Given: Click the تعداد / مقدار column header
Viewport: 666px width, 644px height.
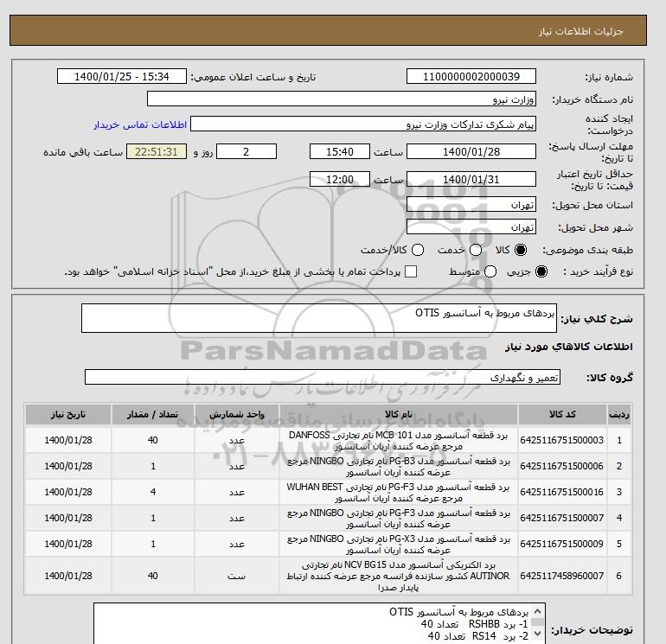Looking at the screenshot, I should tap(153, 414).
